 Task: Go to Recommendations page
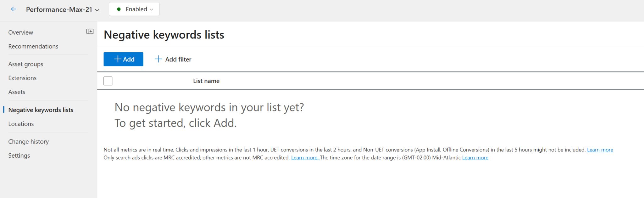33,46
